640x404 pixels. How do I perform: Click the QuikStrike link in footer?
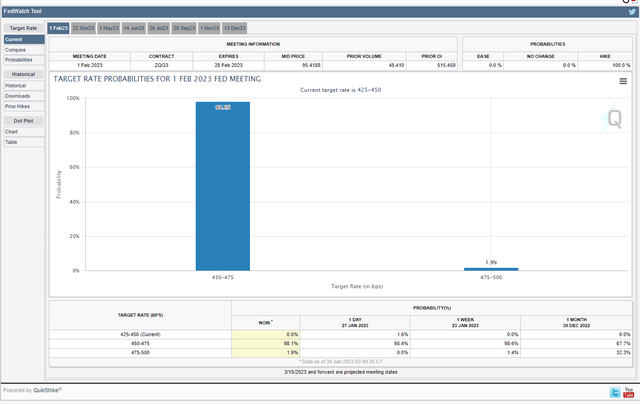click(45, 391)
